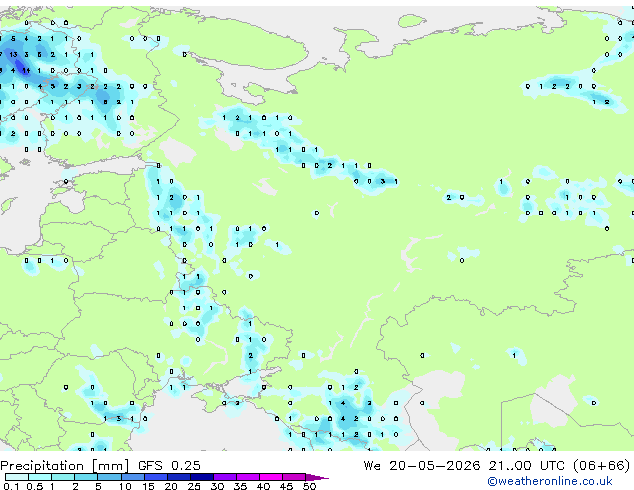Image resolution: width=634 pixels, height=490 pixels.
Task: Click the 40–45 mm magenta swatch
Action: pyautogui.click(x=271, y=477)
